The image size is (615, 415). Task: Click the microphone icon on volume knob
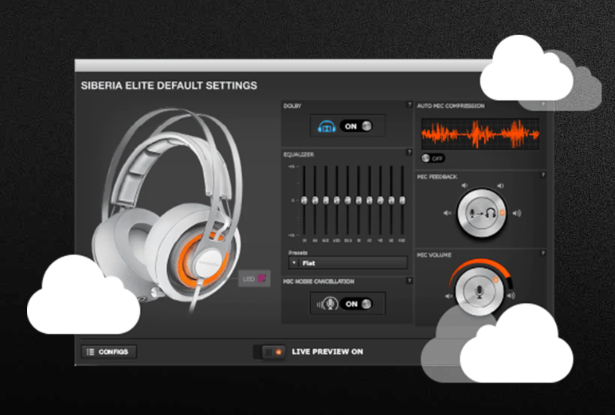click(479, 291)
